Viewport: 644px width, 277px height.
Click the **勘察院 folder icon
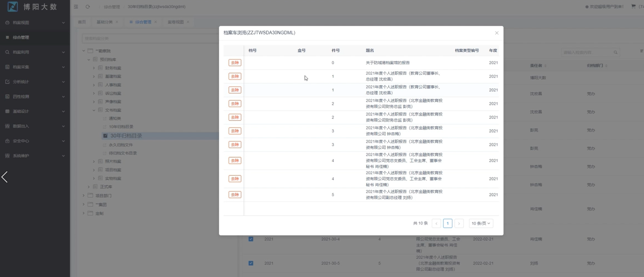(x=90, y=51)
